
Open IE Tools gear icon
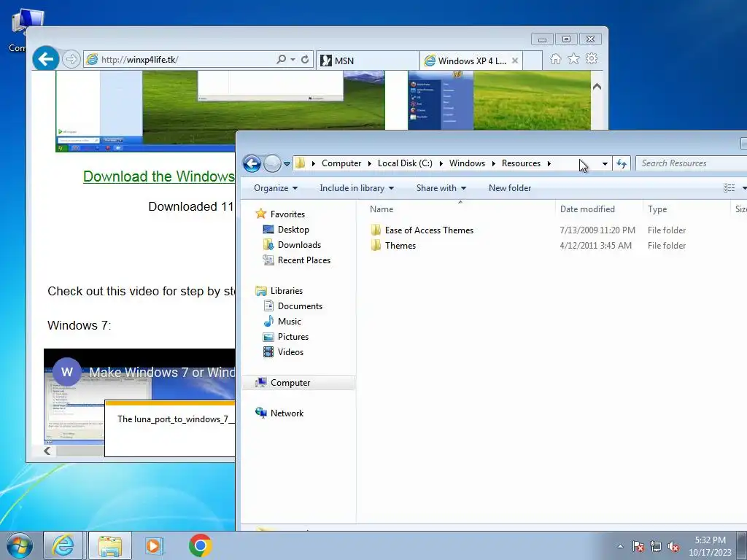(x=592, y=59)
